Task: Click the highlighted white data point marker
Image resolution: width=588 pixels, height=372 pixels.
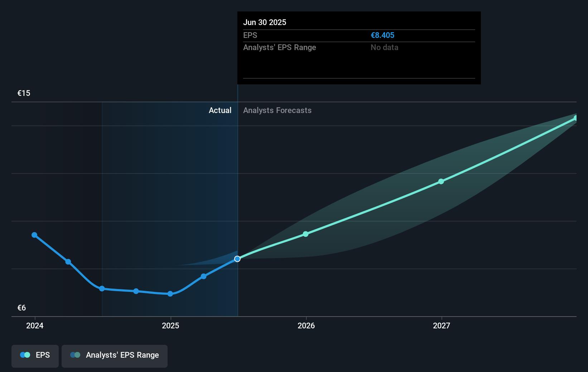Action: [x=237, y=259]
